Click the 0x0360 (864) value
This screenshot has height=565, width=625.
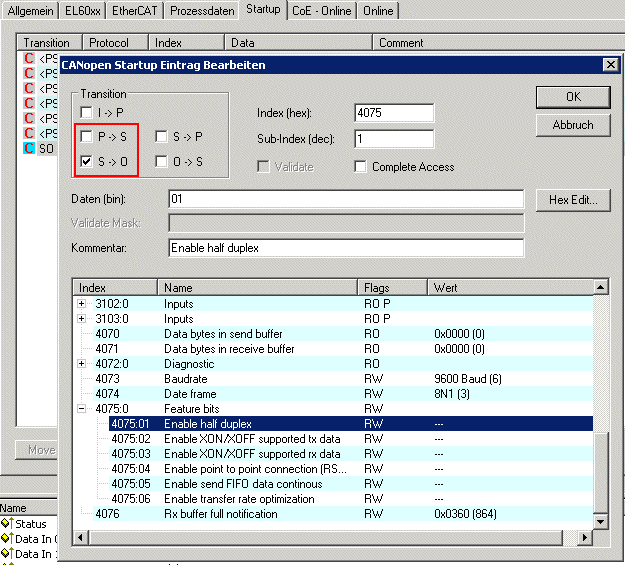(x=466, y=514)
